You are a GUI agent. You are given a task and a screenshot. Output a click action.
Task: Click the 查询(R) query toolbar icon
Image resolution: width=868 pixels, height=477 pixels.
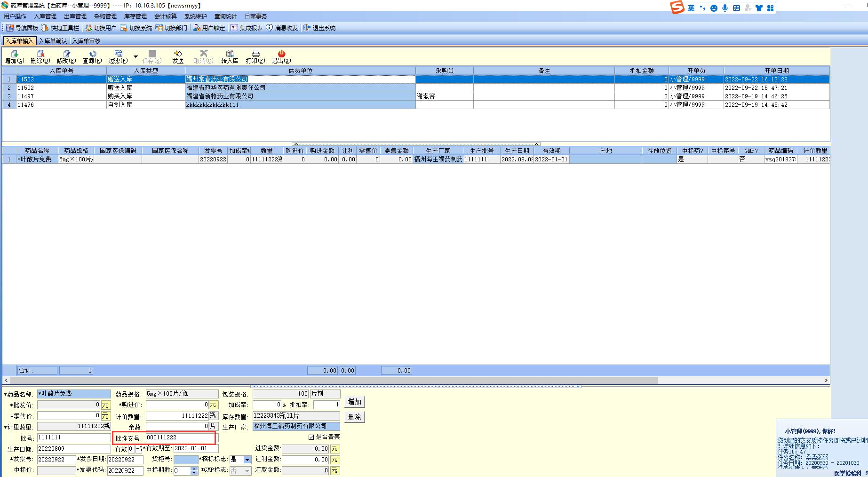point(92,57)
